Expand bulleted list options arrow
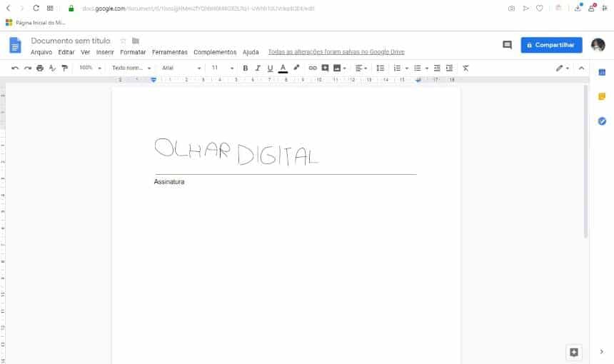The width and height of the screenshot is (614, 364). [427, 69]
